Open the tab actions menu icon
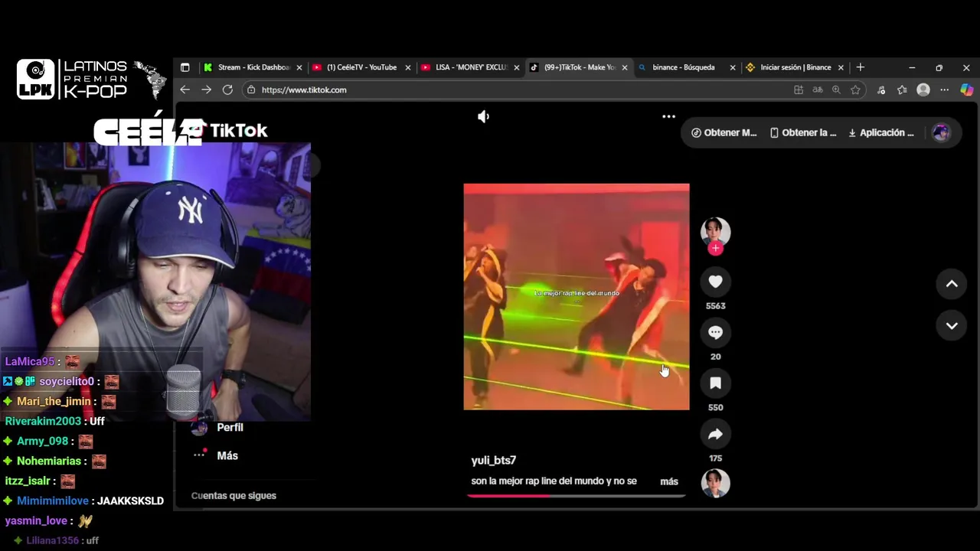Image resolution: width=980 pixels, height=551 pixels. pyautogui.click(x=185, y=67)
